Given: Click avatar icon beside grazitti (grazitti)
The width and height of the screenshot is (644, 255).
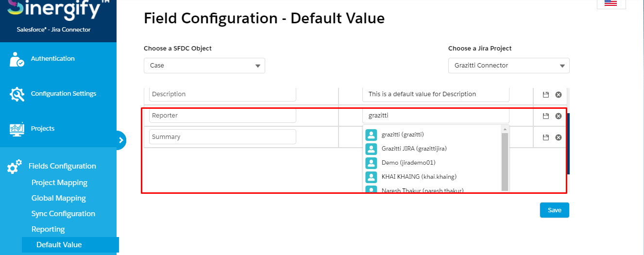Looking at the screenshot, I should [371, 135].
